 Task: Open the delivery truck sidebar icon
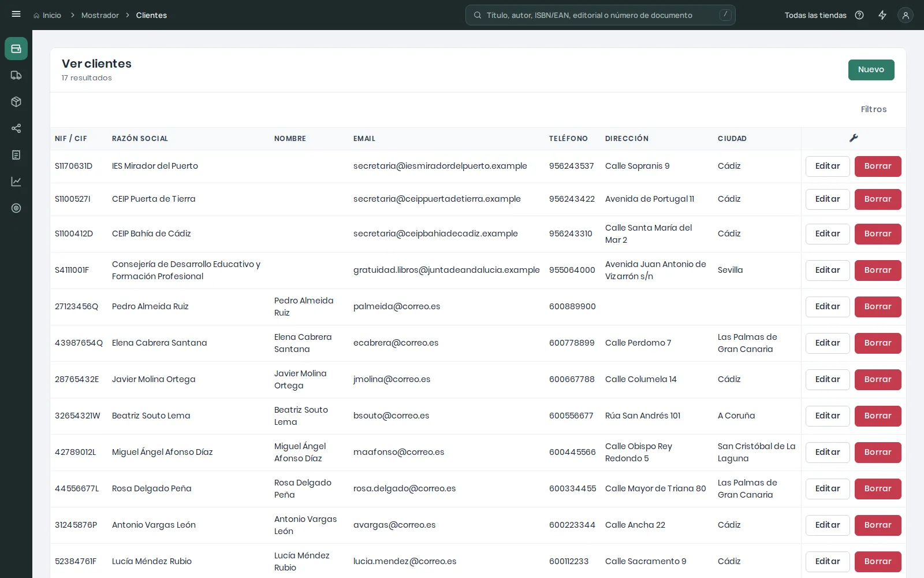tap(16, 75)
